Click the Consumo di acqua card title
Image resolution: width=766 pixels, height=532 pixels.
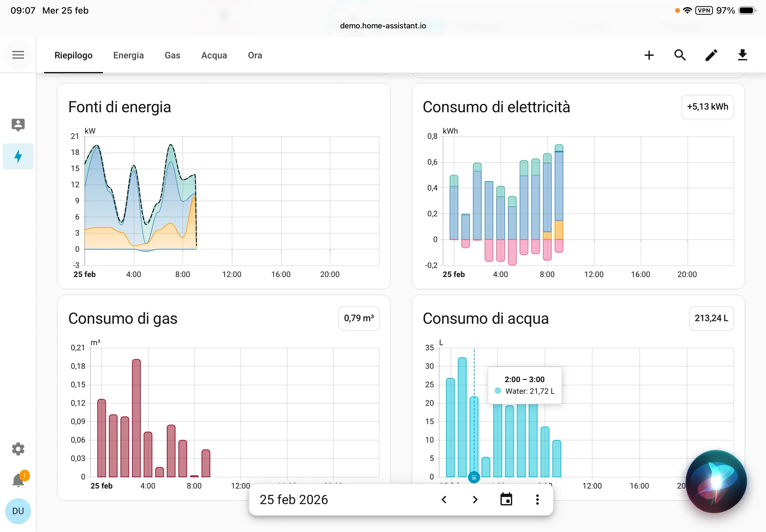[x=486, y=319]
